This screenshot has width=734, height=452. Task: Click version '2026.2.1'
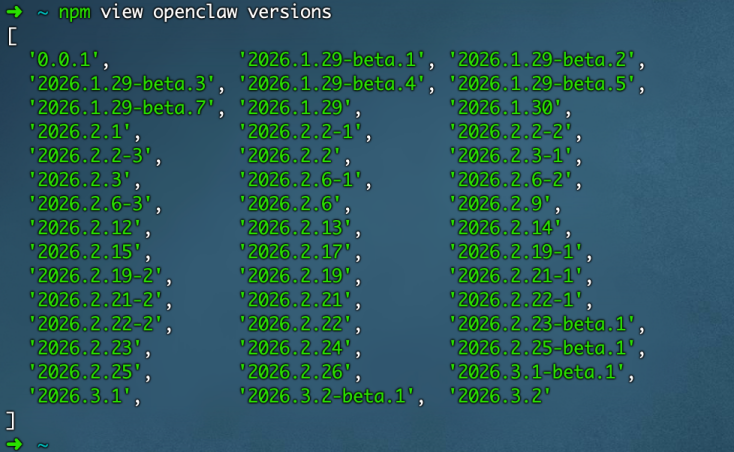[x=80, y=132]
